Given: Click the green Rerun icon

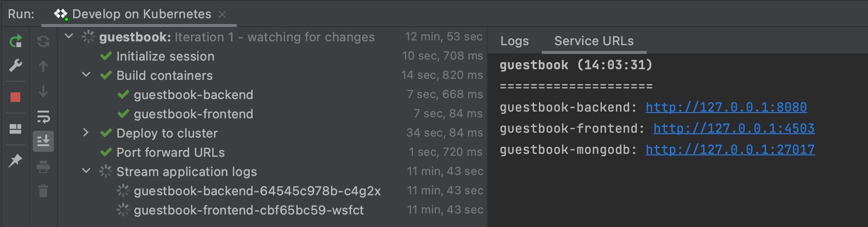Looking at the screenshot, I should (x=15, y=41).
